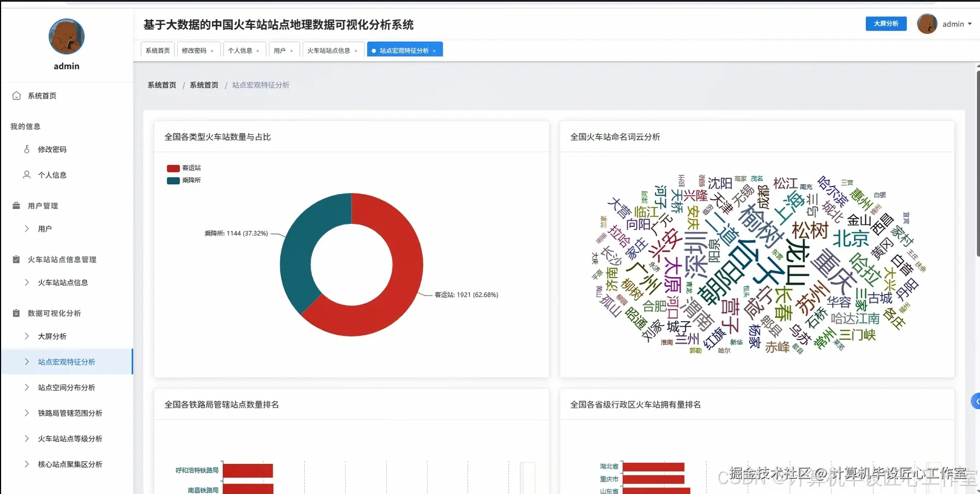Click the small avatar in the top header
980x494 pixels.
927,24
